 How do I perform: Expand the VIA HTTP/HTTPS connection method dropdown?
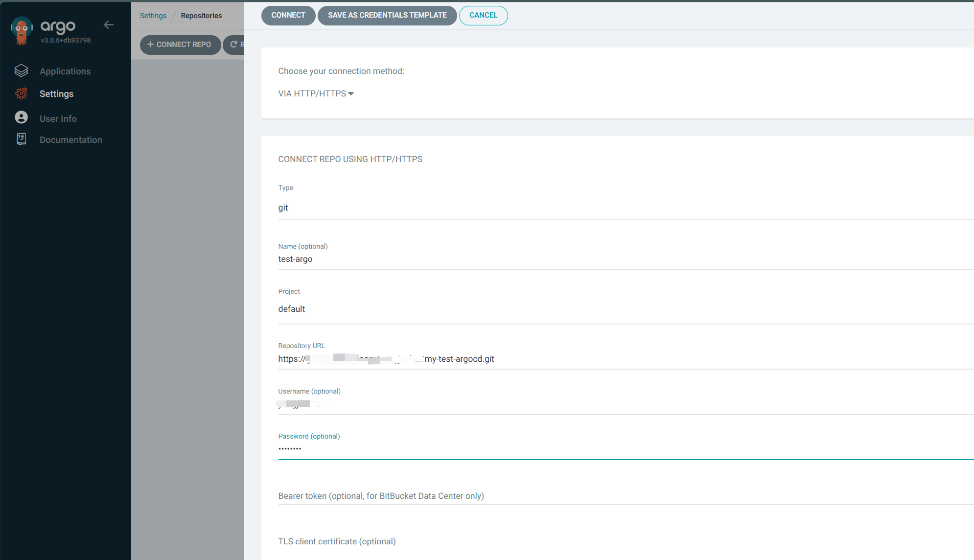[x=316, y=93]
